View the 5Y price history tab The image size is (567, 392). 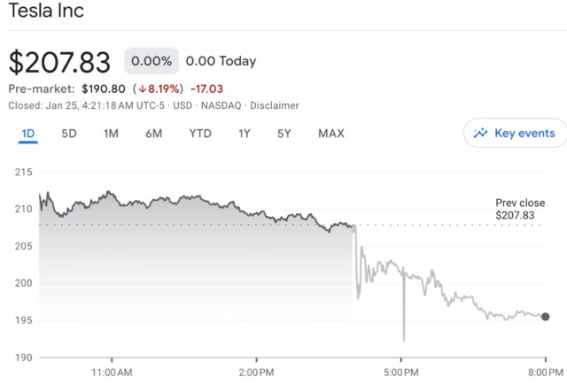pos(284,134)
